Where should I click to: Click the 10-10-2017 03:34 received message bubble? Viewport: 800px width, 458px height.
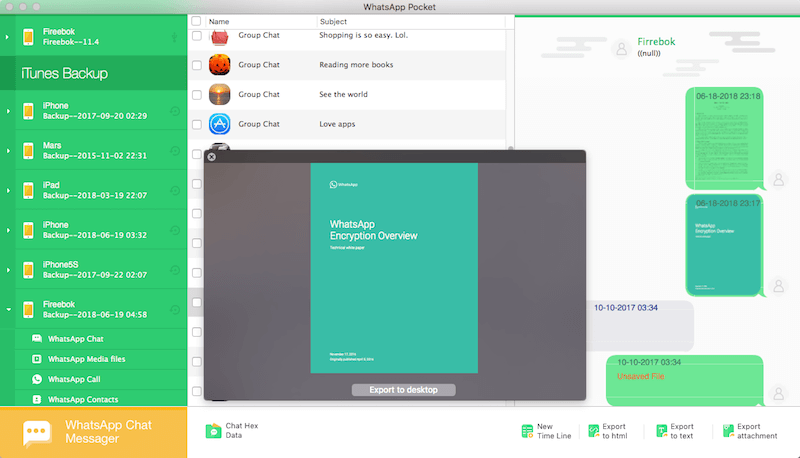pos(640,325)
